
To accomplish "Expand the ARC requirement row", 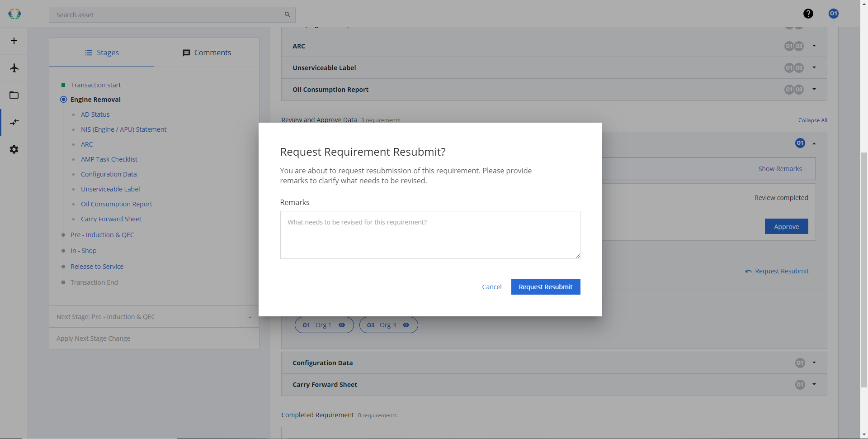I will coord(814,46).
